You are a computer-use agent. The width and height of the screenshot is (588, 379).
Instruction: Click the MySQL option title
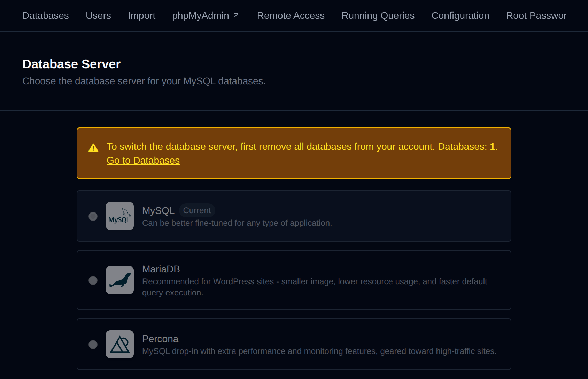[x=158, y=211]
